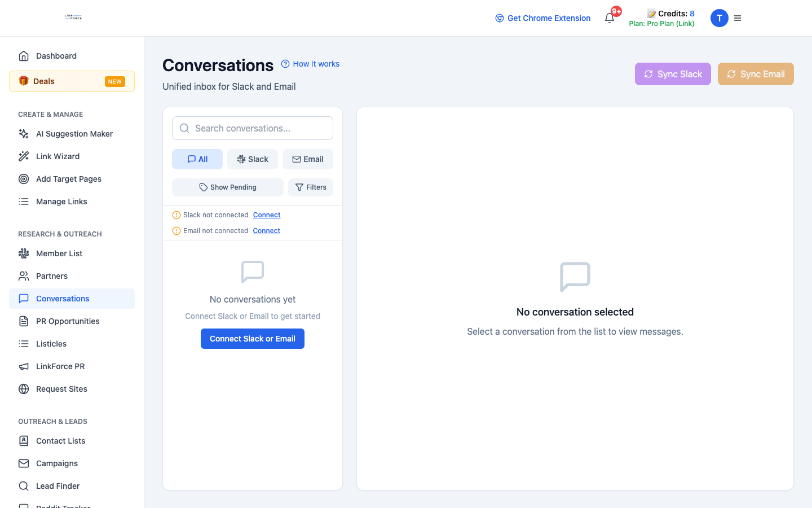
Task: Open Add Target Pages
Action: 72,179
